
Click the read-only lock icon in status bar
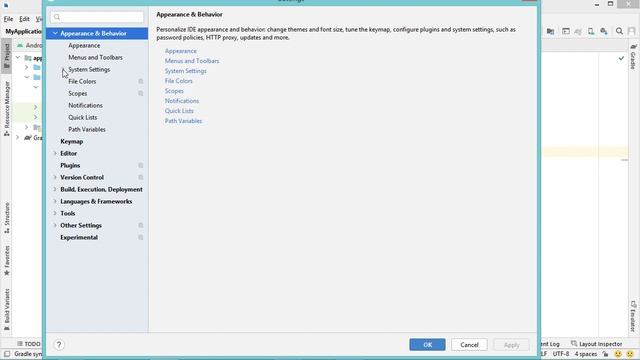tap(605, 354)
